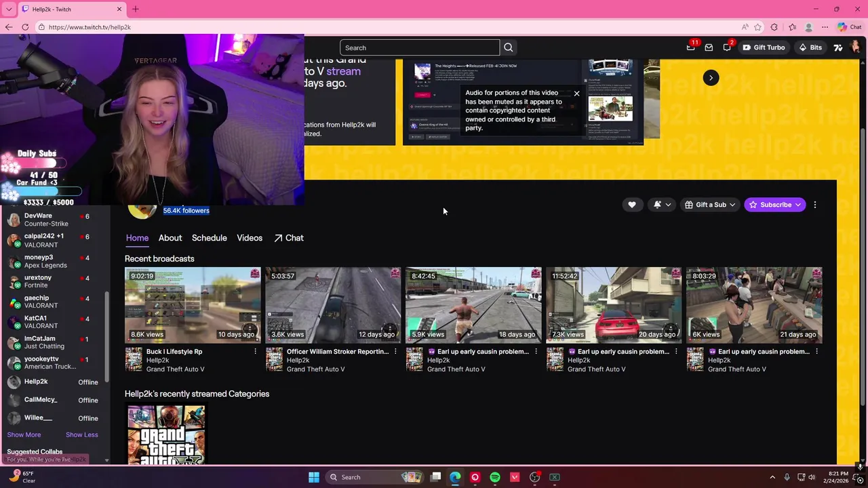Open Officer William Stroker broadcast thumbnail
Image resolution: width=868 pixels, height=488 pixels.
[x=333, y=305]
